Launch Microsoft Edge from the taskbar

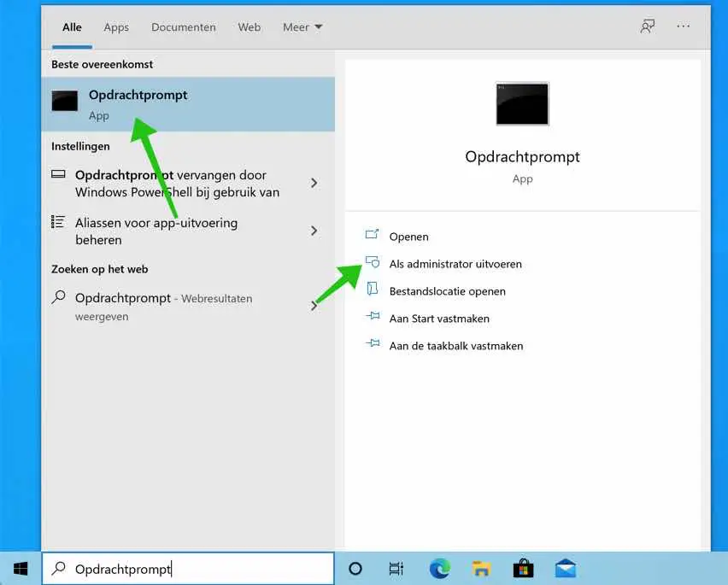pyautogui.click(x=439, y=569)
